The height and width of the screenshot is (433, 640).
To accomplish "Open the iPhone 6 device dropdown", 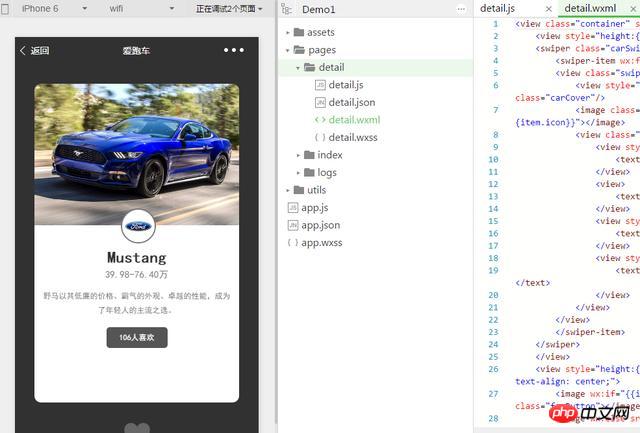I will pos(45,9).
